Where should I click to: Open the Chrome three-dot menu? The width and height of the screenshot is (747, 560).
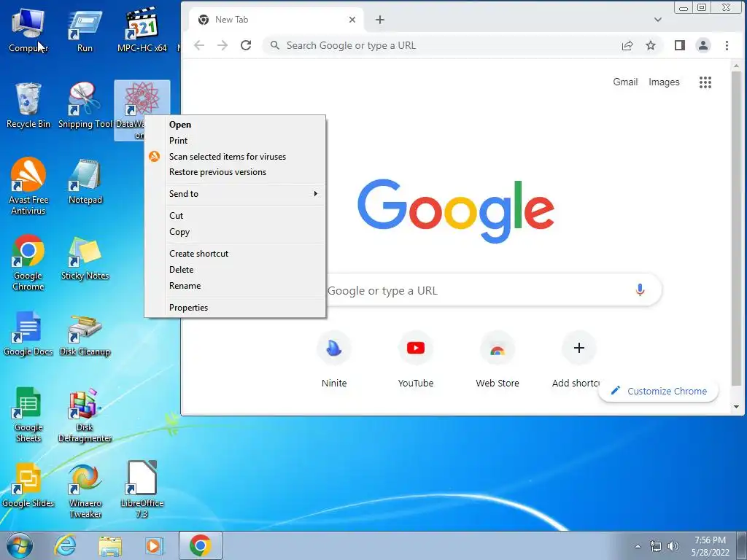[727, 45]
